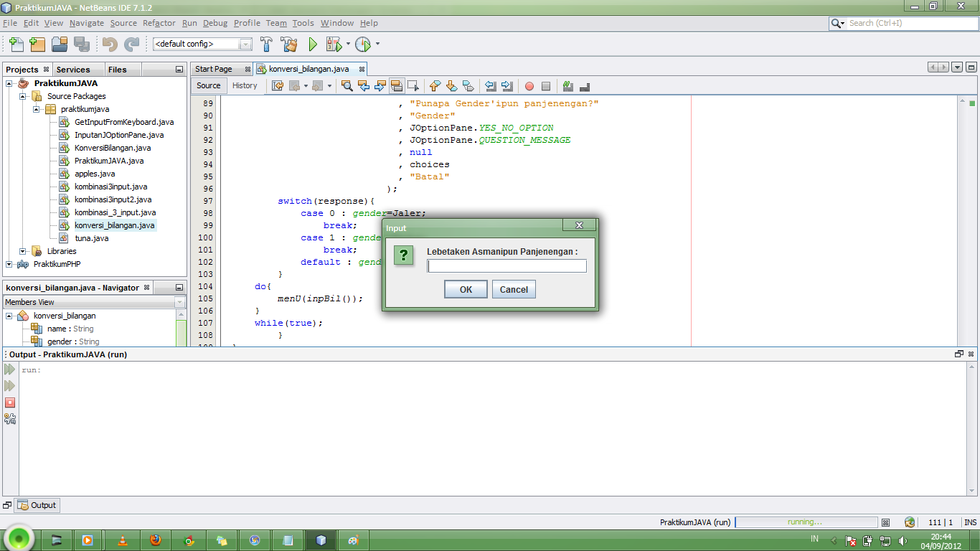Click the Undo arrow in the toolbar
Screen dimensions: 980x551
pyautogui.click(x=110, y=44)
